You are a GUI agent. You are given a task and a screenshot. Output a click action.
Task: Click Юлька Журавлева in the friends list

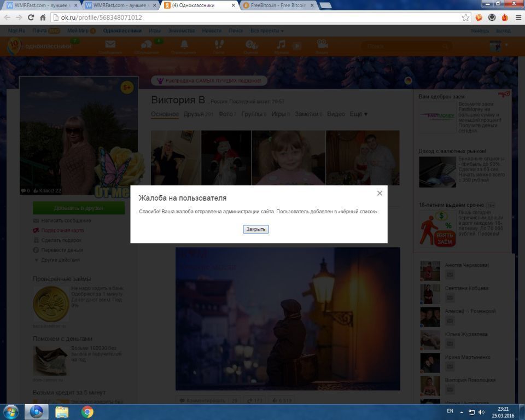coord(466,334)
